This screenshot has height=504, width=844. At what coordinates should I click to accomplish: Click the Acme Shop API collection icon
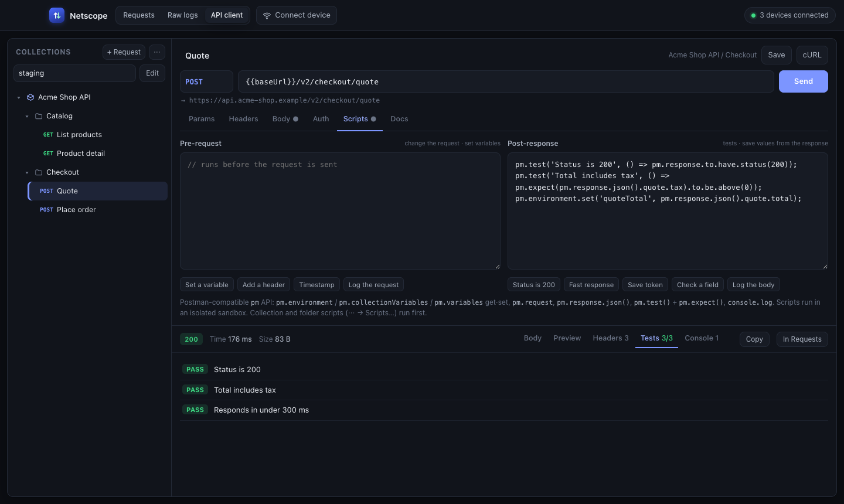coord(30,97)
